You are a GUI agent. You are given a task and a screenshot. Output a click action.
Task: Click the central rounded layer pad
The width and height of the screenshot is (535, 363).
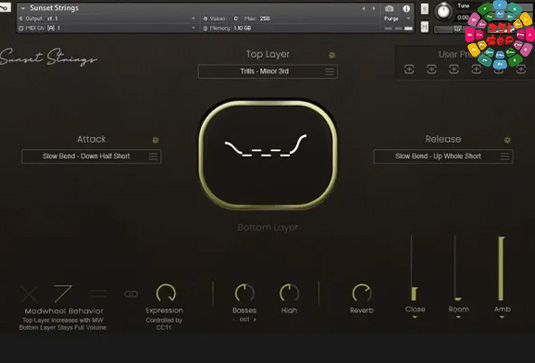point(268,155)
